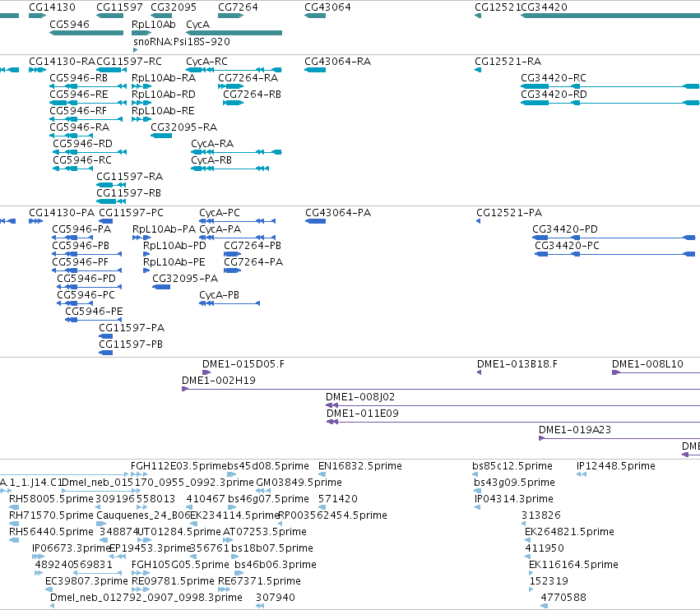700x610 pixels.
Task: Select transcript CG12521-RA
Action: click(x=508, y=61)
